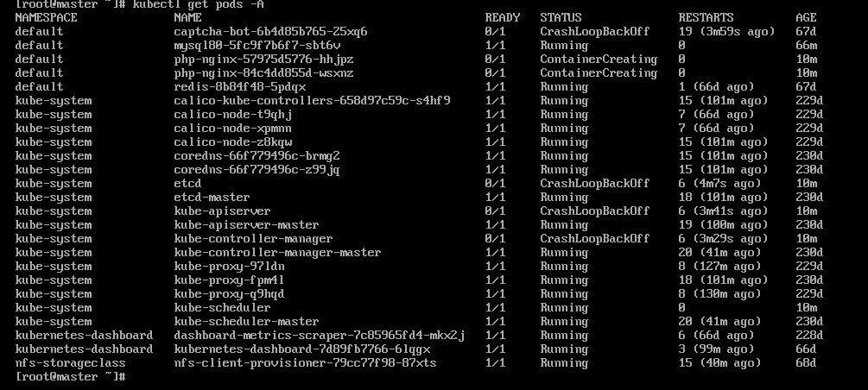Select the captcha-bot pod name

[270, 31]
